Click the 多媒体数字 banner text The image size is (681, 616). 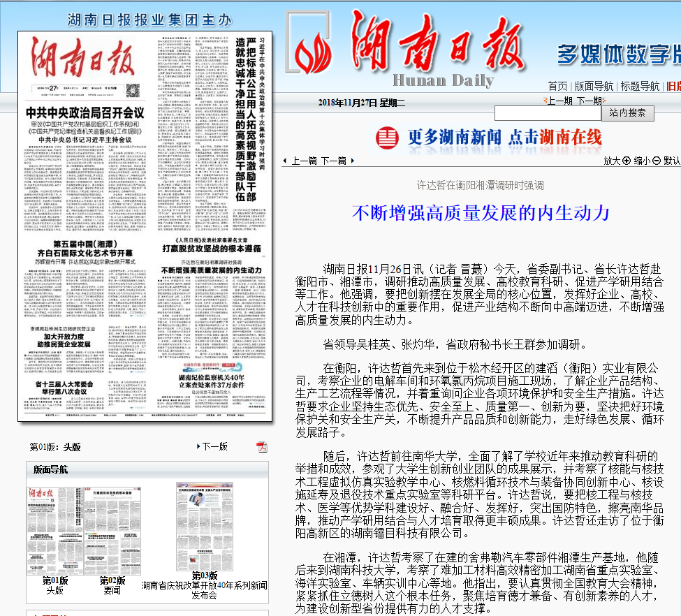coord(619,54)
